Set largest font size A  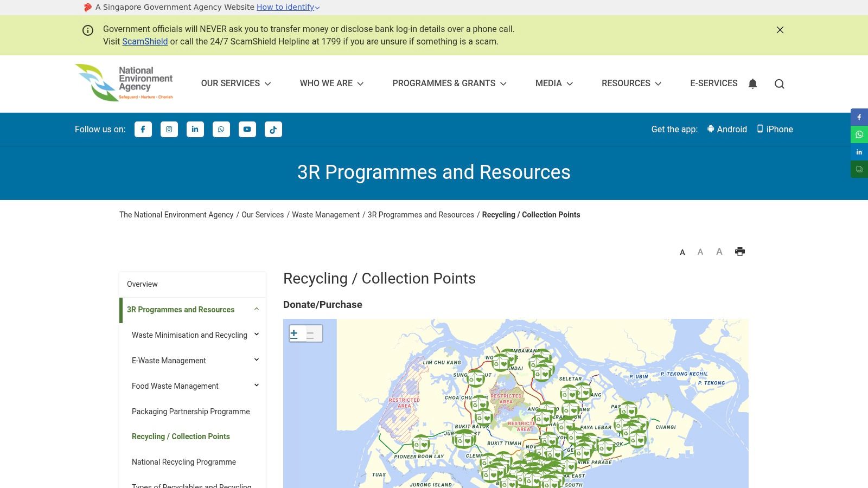[x=719, y=252]
